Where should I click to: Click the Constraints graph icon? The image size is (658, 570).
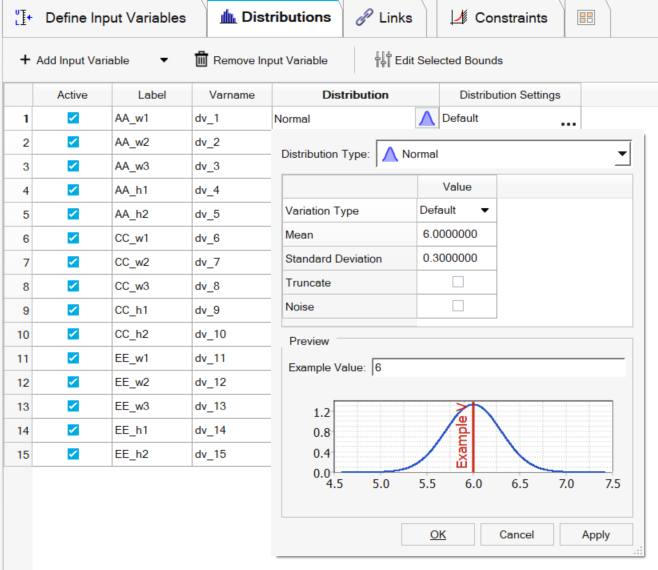point(459,18)
